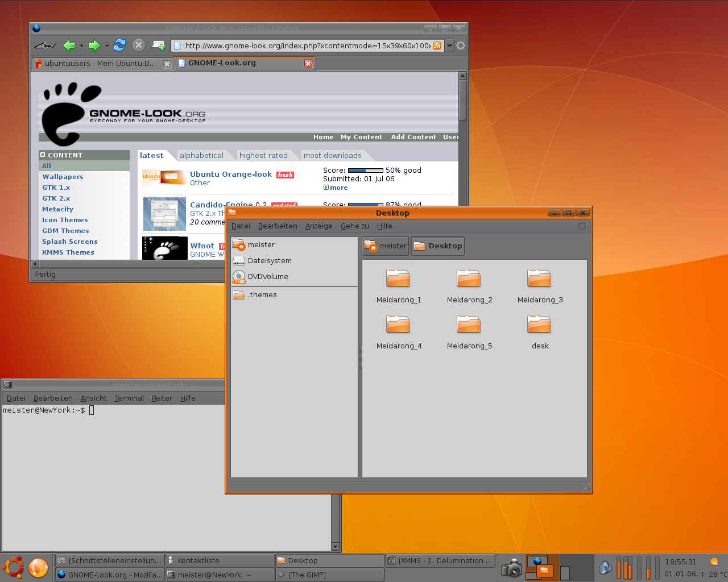Open Ubuntu Orange-look thumbnail
728x582 pixels.
(164, 177)
